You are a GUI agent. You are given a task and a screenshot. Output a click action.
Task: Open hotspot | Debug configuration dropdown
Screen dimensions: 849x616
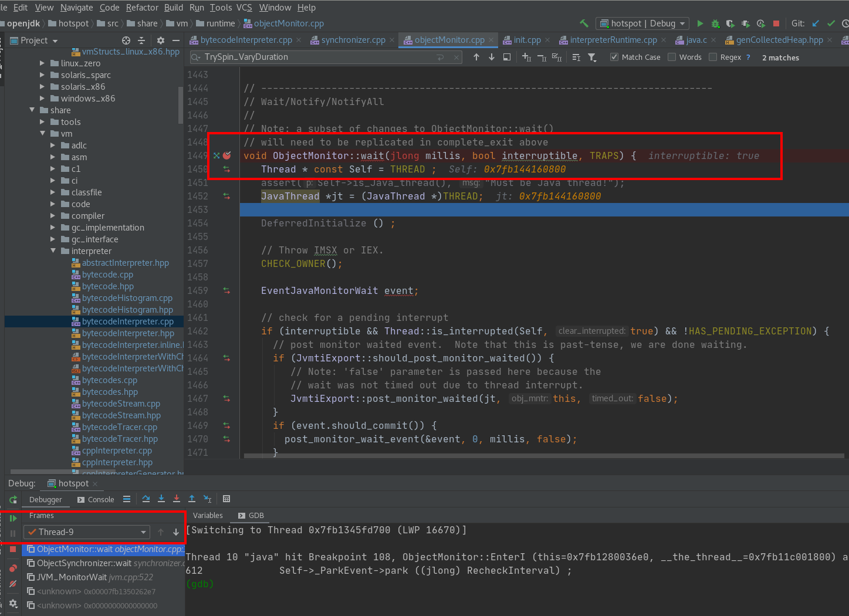click(x=642, y=23)
